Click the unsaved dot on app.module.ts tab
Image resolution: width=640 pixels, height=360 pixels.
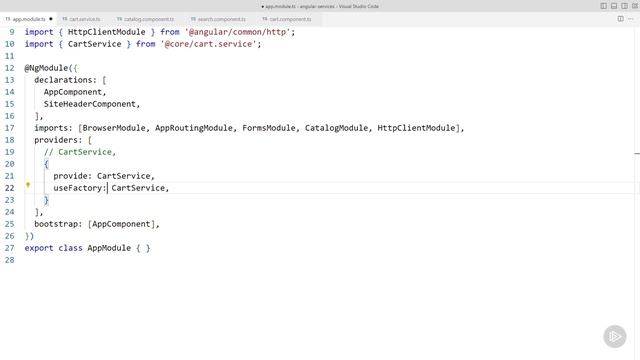point(51,19)
